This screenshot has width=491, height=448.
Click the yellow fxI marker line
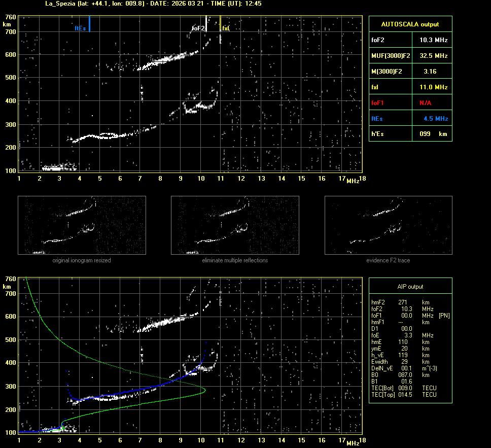(220, 23)
